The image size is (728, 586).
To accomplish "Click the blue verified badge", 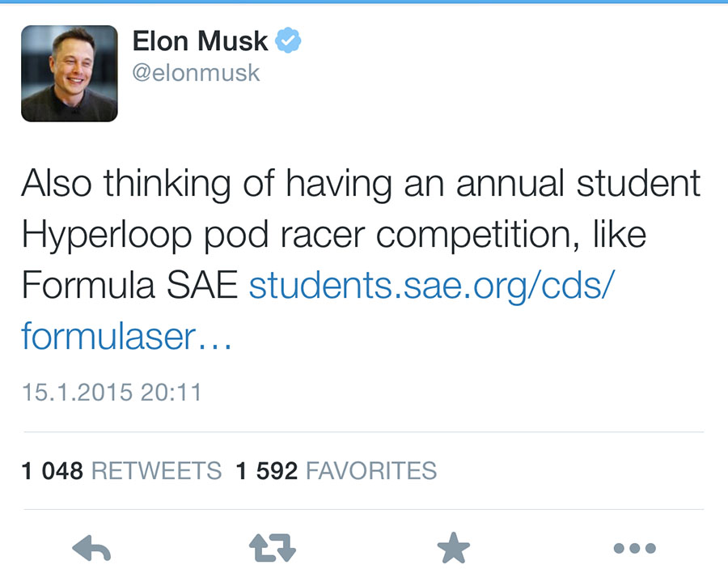I will 288,40.
